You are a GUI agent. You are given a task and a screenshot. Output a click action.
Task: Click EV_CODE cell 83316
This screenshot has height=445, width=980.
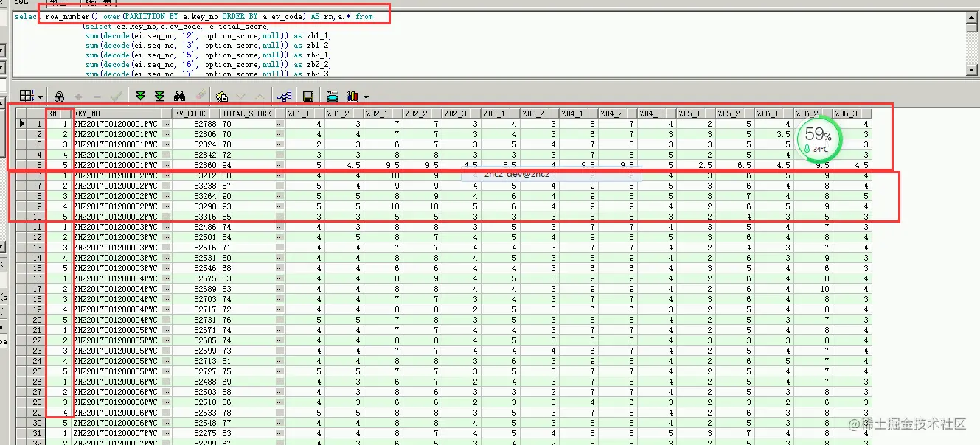tap(195, 217)
